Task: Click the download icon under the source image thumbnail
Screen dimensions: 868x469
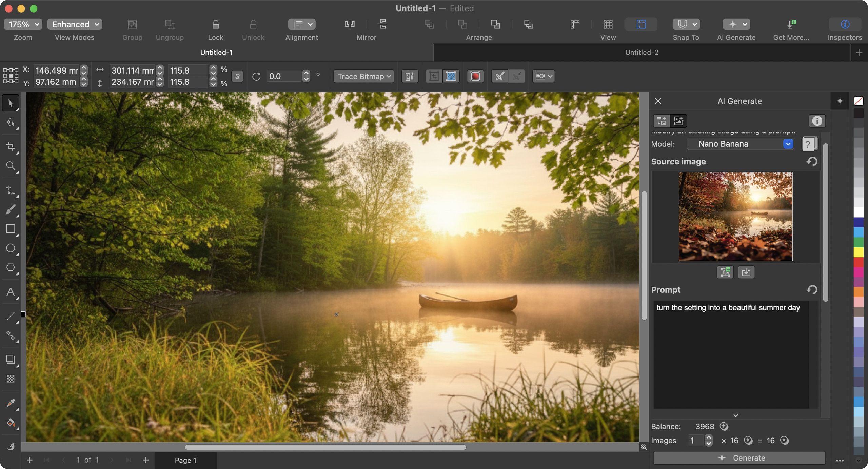Action: (747, 272)
